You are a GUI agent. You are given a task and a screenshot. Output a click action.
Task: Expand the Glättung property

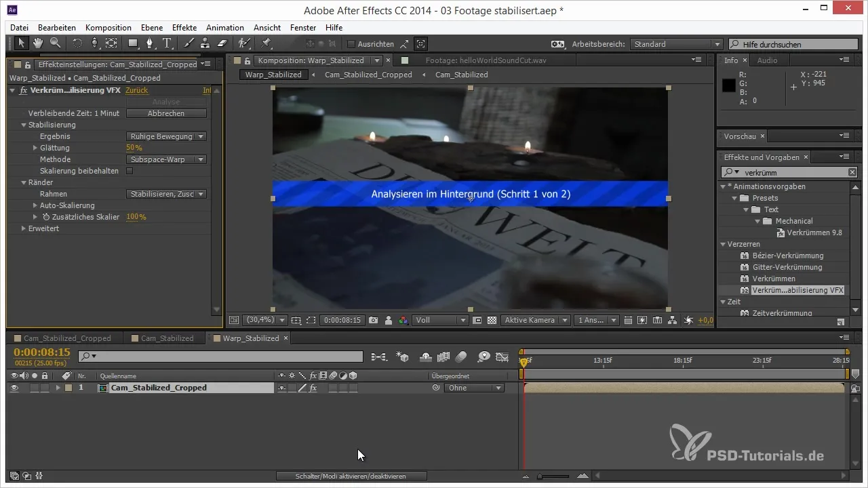point(35,148)
